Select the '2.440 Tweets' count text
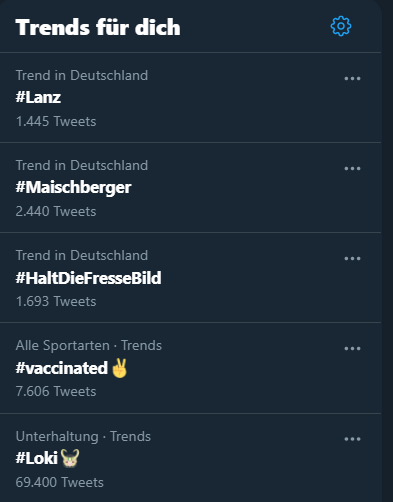The image size is (393, 502). [x=56, y=211]
